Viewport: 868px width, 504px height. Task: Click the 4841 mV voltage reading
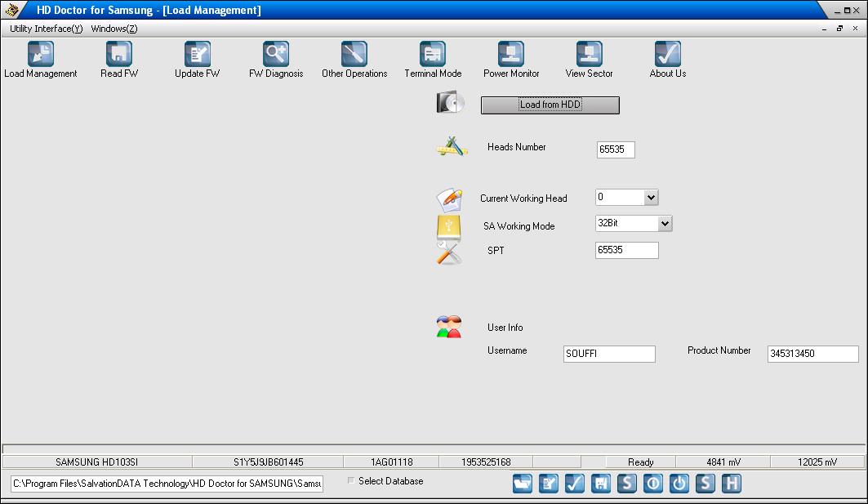(723, 462)
